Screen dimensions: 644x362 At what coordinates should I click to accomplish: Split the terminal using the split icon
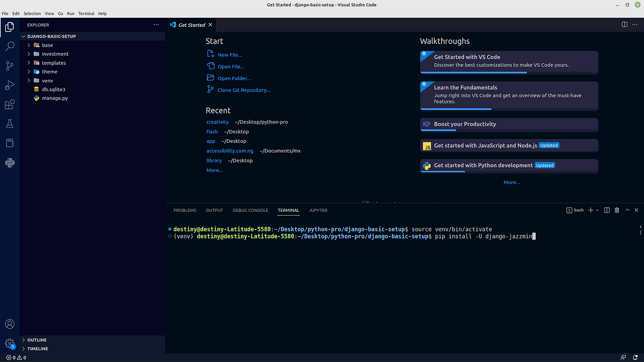607,210
